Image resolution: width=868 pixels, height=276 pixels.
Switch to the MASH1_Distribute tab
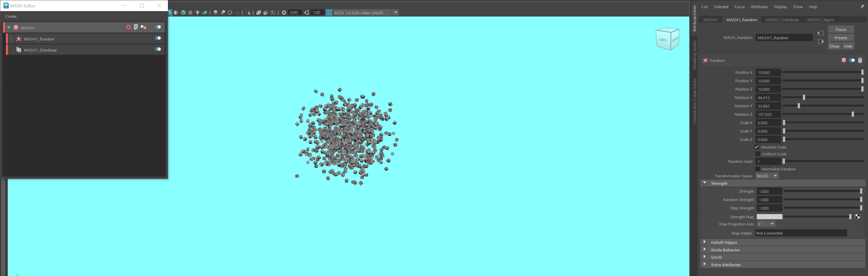point(782,20)
